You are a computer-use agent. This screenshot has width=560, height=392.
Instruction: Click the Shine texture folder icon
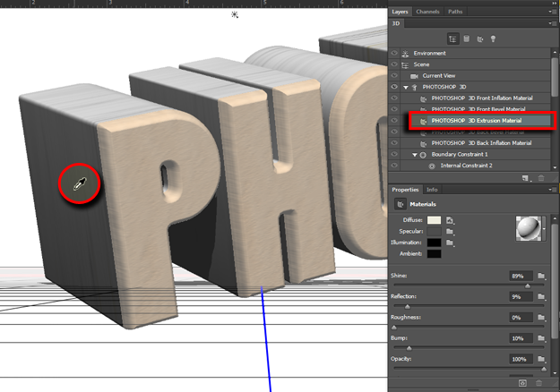pyautogui.click(x=542, y=275)
